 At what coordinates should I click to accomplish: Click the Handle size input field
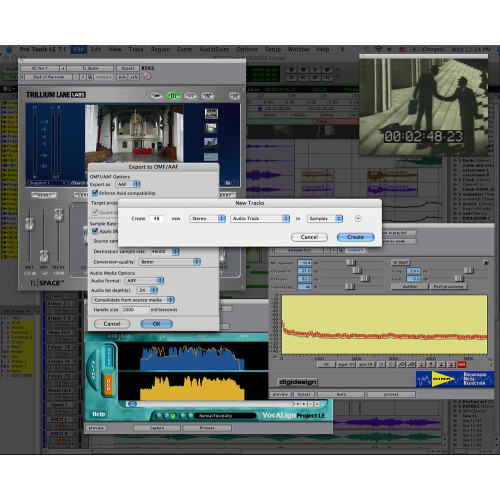(x=135, y=310)
